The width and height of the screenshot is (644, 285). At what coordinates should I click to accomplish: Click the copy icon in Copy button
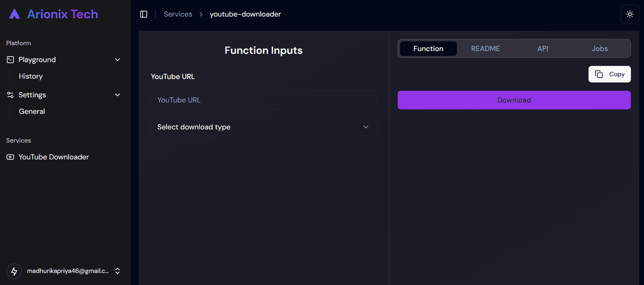coord(599,74)
